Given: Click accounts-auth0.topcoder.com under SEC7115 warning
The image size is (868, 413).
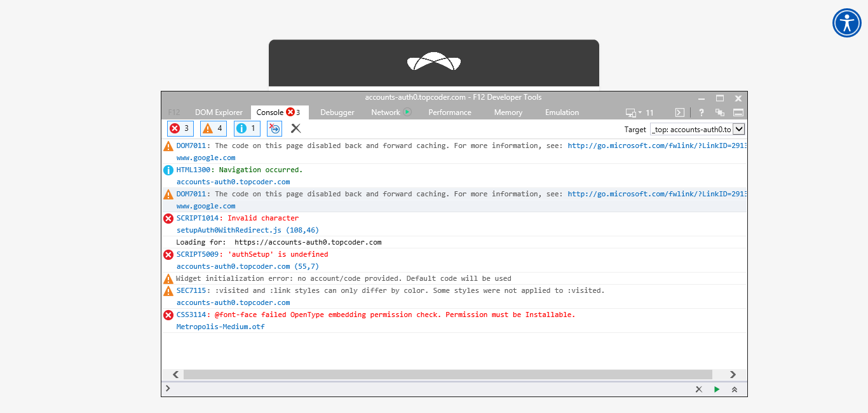Looking at the screenshot, I should coord(233,302).
